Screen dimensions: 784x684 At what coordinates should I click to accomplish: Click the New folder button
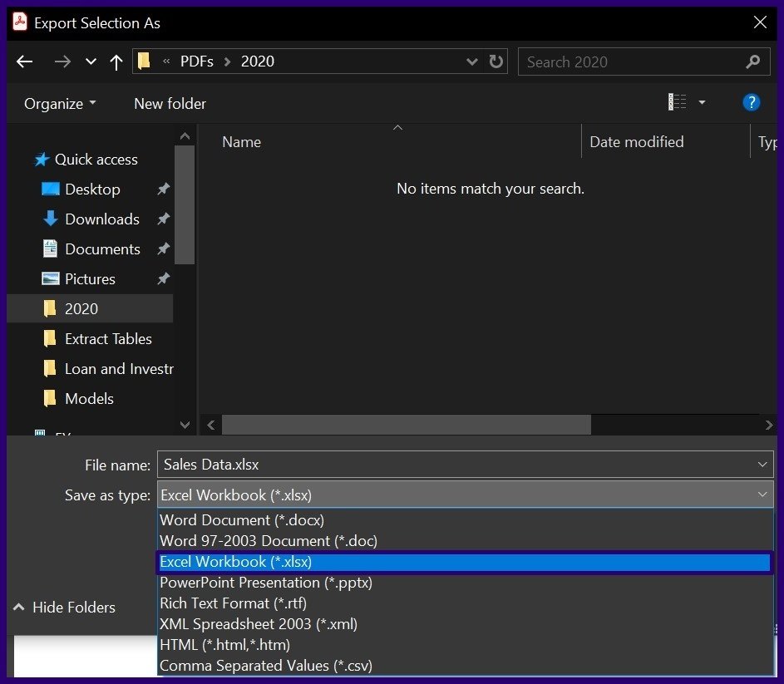pos(170,104)
